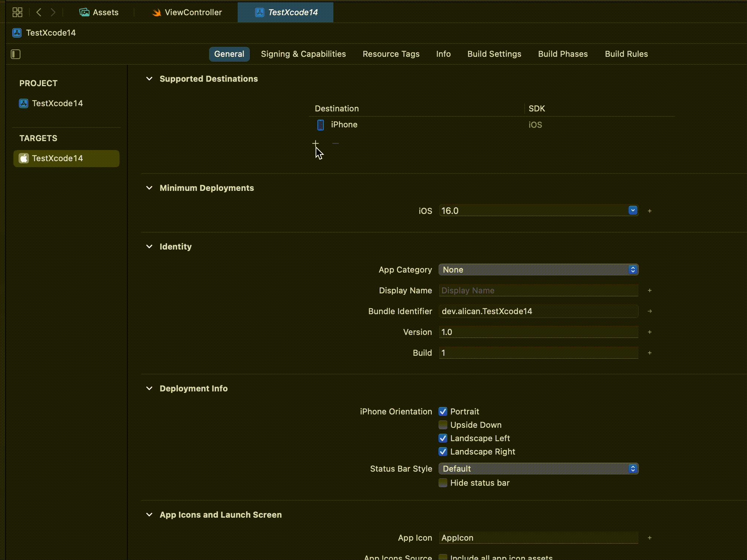The width and height of the screenshot is (747, 560).
Task: Click the Swift icon on ViewController tab
Action: pos(157,13)
